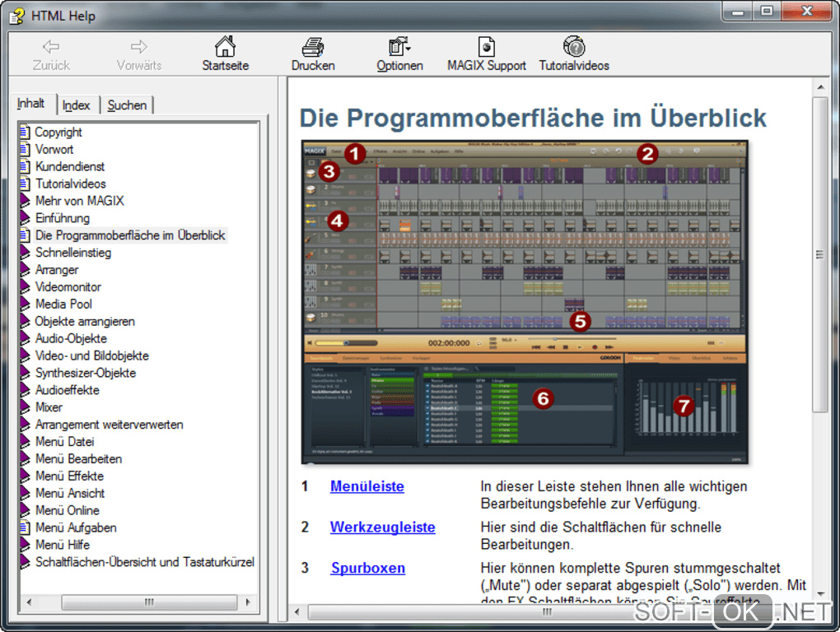This screenshot has width=840, height=632.
Task: Click the Audioeffekte book icon
Action: pyautogui.click(x=25, y=390)
